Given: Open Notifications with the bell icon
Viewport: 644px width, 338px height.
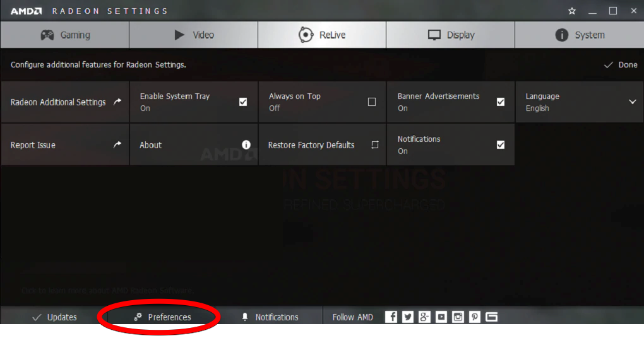Looking at the screenshot, I should click(x=270, y=317).
